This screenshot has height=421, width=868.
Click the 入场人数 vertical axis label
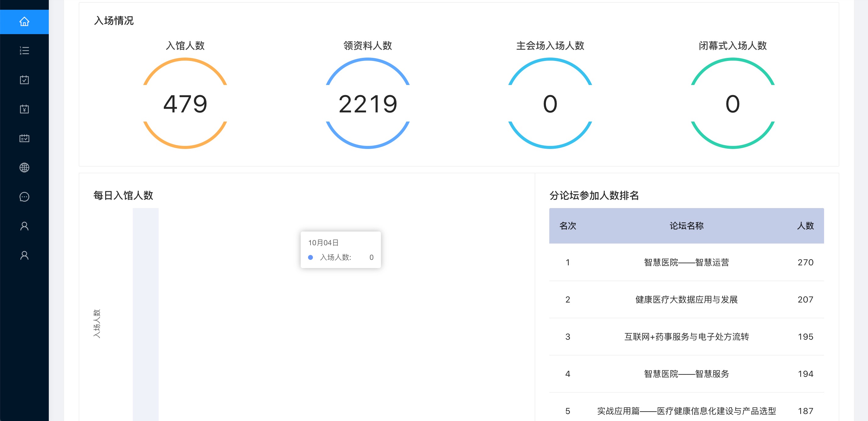point(97,324)
